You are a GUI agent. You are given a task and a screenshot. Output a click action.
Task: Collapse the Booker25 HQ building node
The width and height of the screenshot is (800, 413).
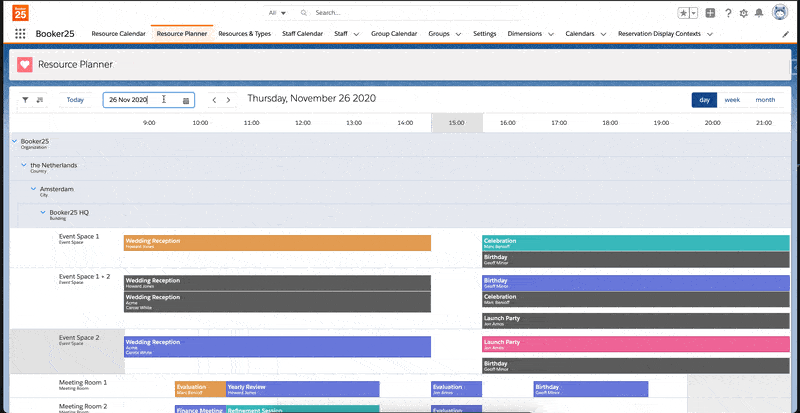point(42,212)
